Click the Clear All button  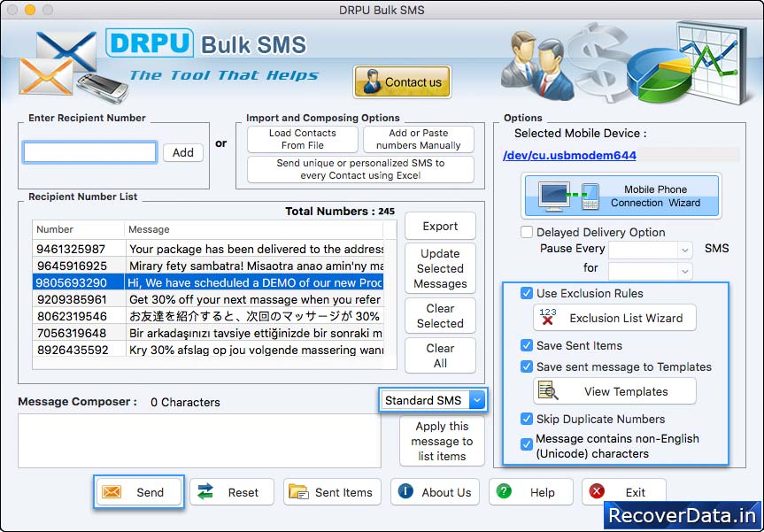440,356
